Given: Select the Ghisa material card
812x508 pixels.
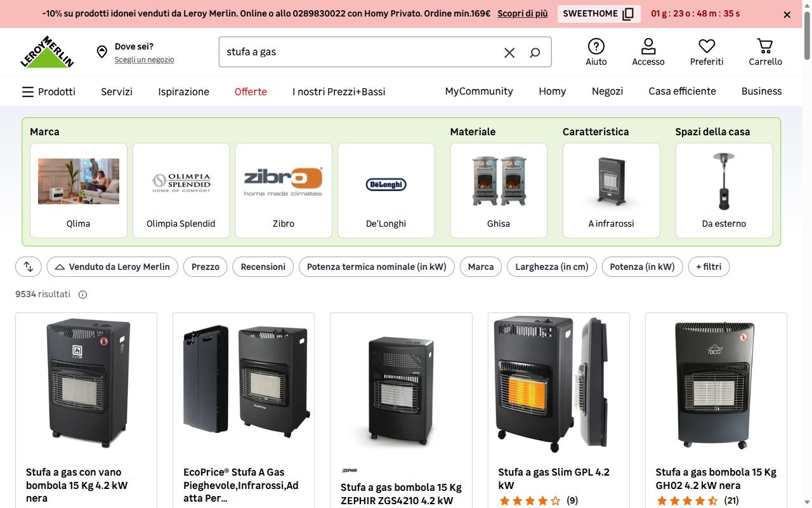Looking at the screenshot, I should (x=499, y=190).
